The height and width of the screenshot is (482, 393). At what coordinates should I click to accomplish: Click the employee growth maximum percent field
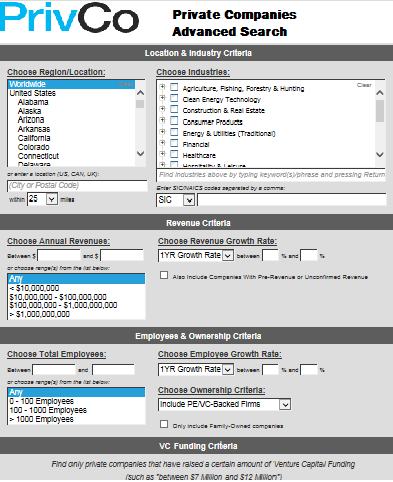click(x=309, y=370)
